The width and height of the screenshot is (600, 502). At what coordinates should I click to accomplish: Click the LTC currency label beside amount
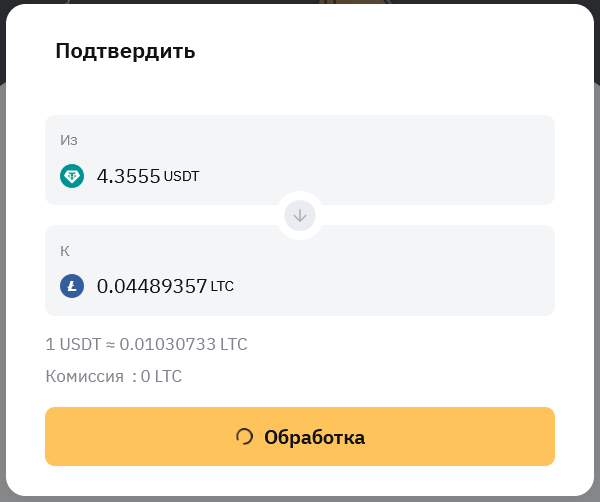222,287
